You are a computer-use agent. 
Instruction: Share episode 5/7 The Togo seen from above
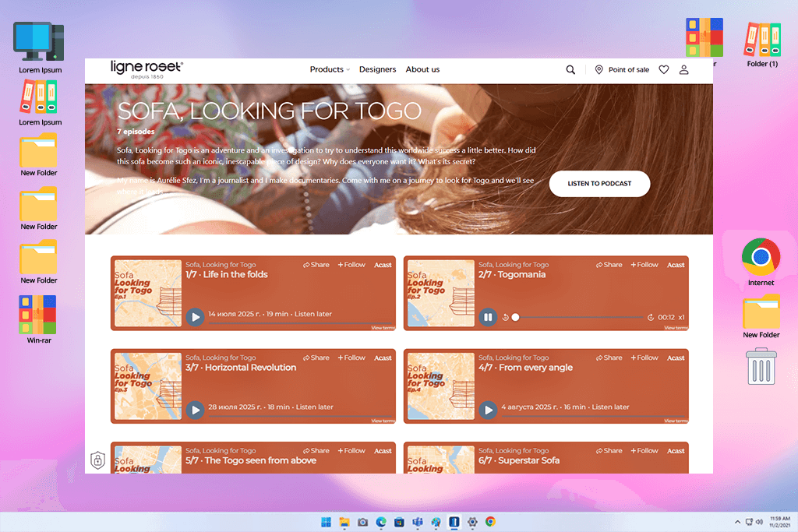(316, 451)
